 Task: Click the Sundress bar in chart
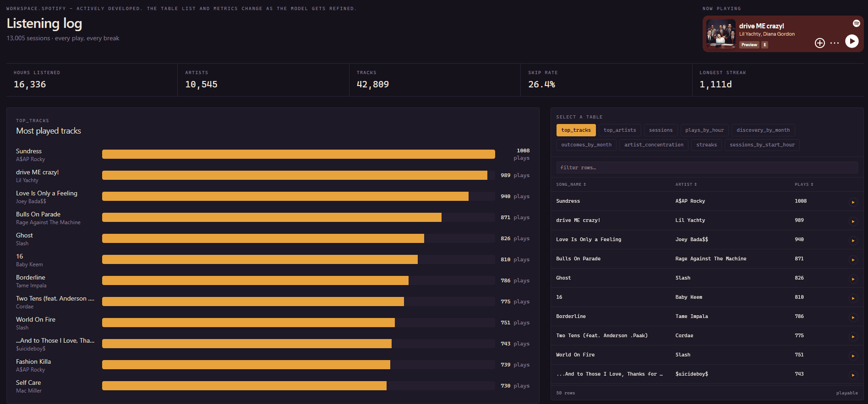coord(299,154)
